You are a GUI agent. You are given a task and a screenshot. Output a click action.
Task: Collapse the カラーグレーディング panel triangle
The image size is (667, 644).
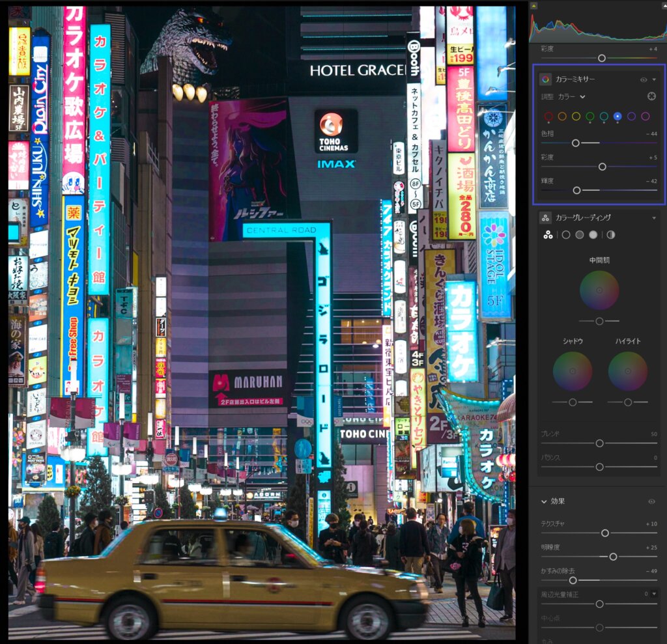pos(654,218)
